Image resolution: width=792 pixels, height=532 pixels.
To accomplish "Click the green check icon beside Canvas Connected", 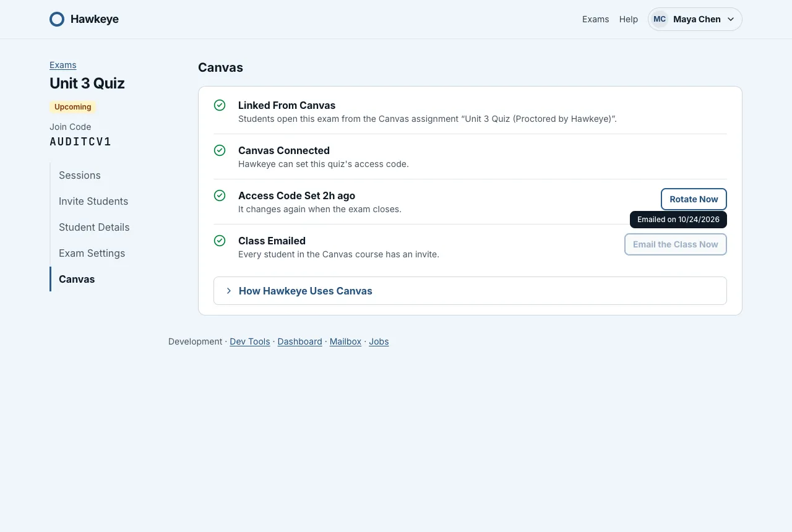I will tap(220, 150).
